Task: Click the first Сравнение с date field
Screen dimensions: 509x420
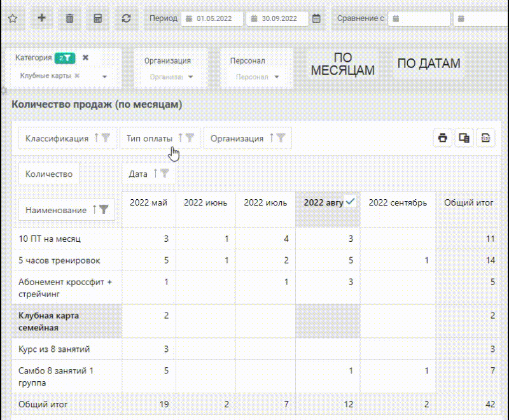Action: coord(419,18)
